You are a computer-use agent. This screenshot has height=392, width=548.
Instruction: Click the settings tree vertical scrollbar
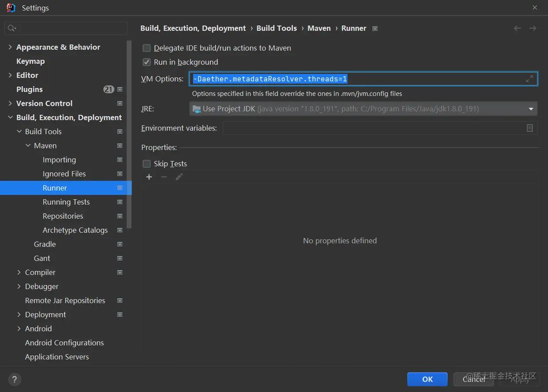pos(129,132)
